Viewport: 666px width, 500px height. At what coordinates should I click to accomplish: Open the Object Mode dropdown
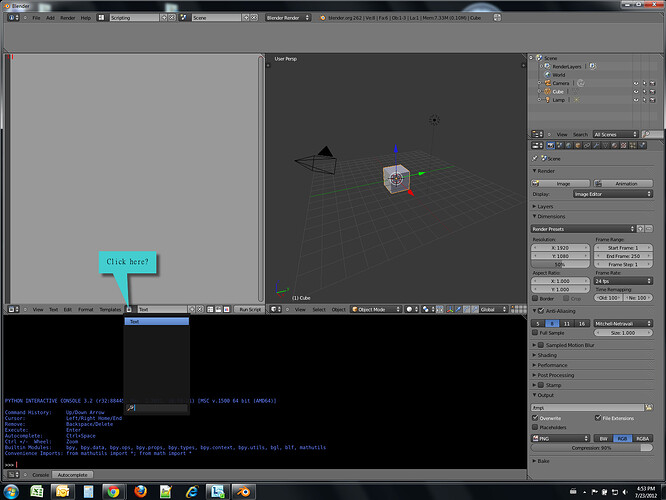coord(376,309)
